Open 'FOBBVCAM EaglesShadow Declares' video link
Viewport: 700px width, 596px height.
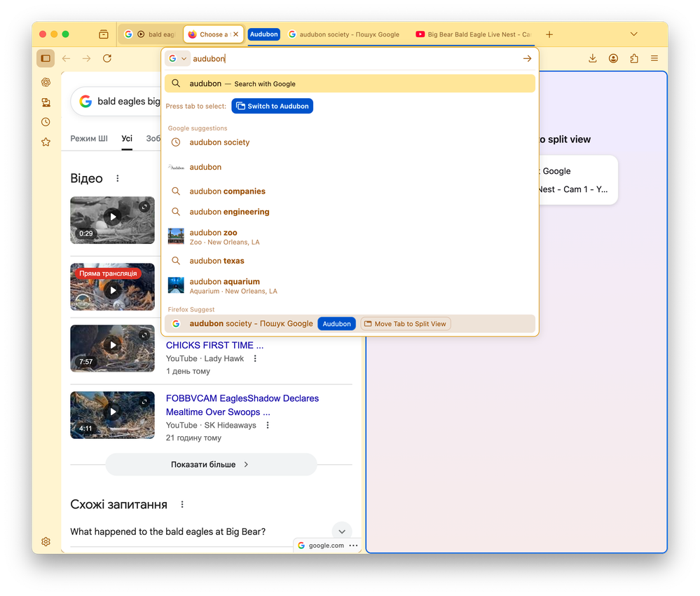click(x=242, y=405)
